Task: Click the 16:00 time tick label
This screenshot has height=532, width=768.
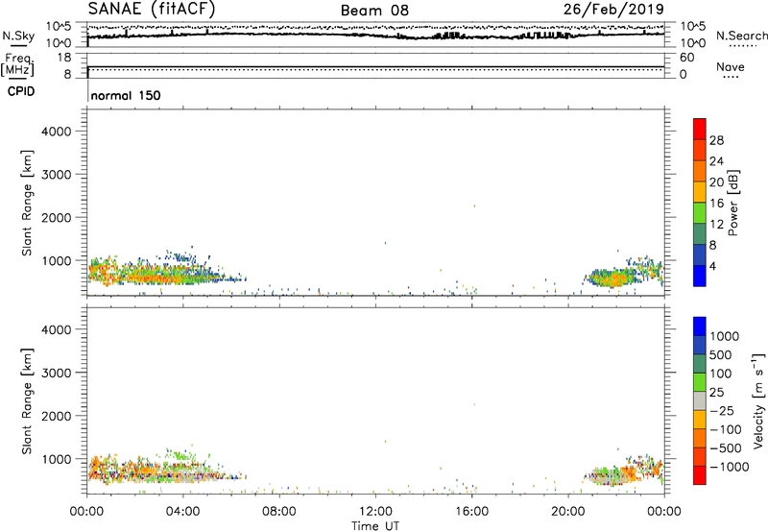Action: (471, 512)
